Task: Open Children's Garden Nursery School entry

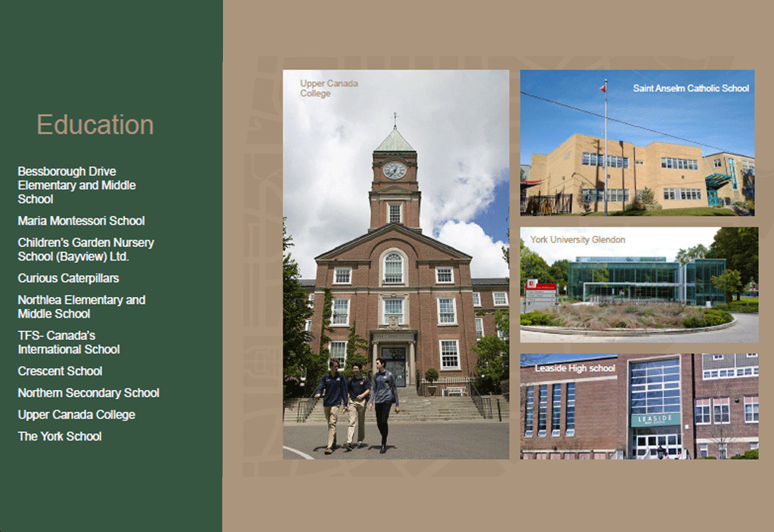Action: [85, 249]
